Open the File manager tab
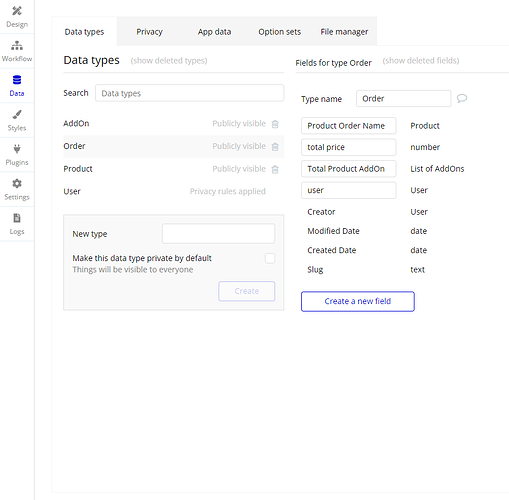 point(344,32)
